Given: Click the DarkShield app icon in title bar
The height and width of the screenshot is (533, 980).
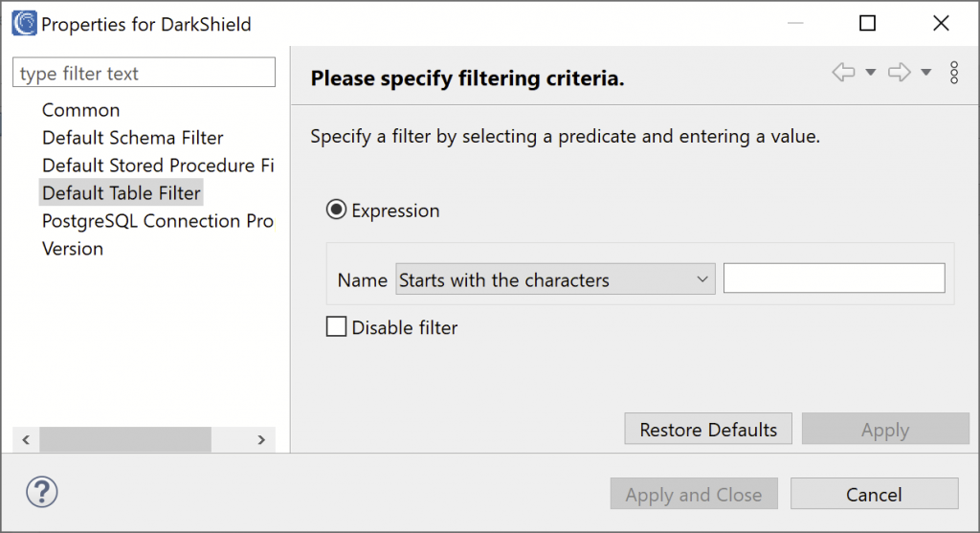Looking at the screenshot, I should point(24,24).
